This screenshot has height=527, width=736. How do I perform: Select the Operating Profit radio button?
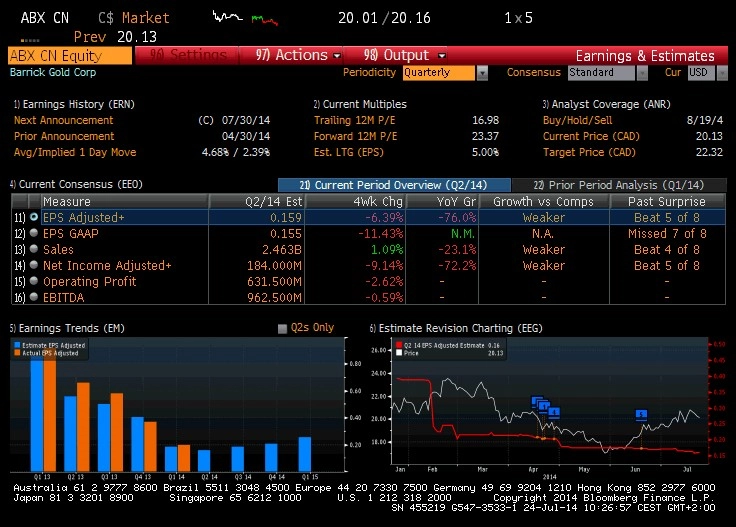(34, 281)
